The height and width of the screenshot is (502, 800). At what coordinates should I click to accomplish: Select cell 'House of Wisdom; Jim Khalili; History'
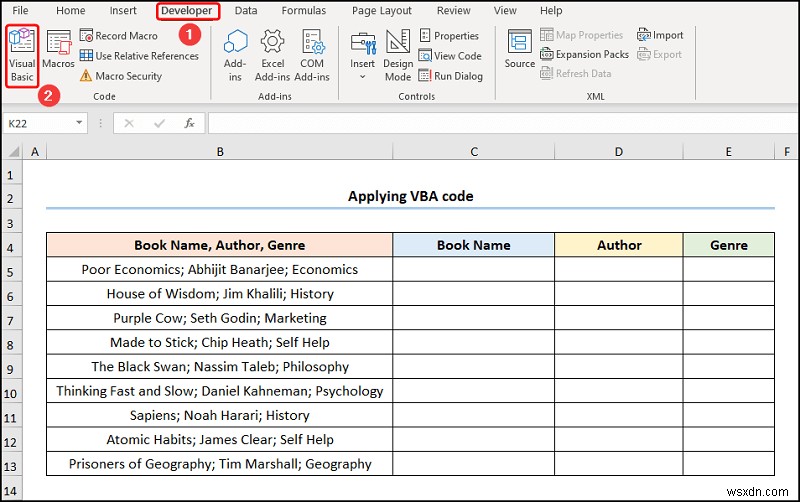(220, 294)
